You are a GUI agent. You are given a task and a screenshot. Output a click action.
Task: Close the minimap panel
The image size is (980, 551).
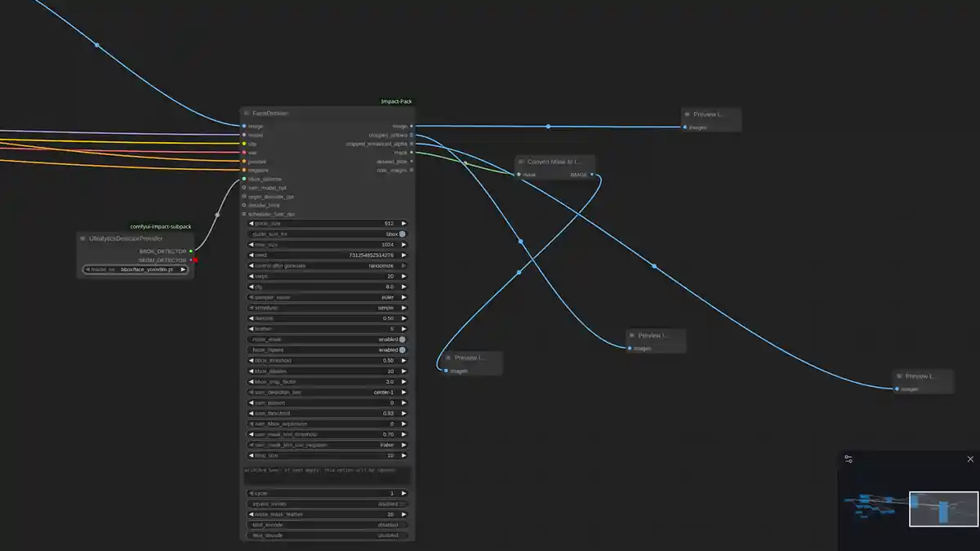pyautogui.click(x=970, y=459)
